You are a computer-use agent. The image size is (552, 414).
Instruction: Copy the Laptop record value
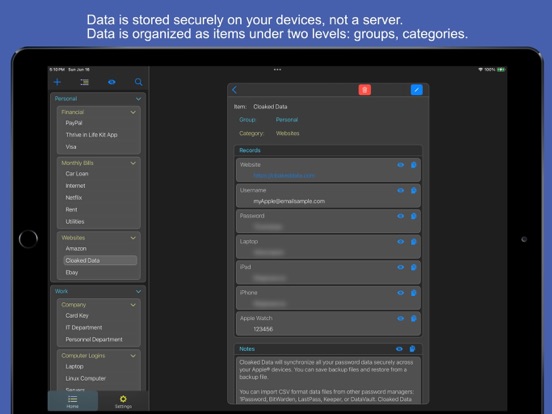click(x=414, y=242)
